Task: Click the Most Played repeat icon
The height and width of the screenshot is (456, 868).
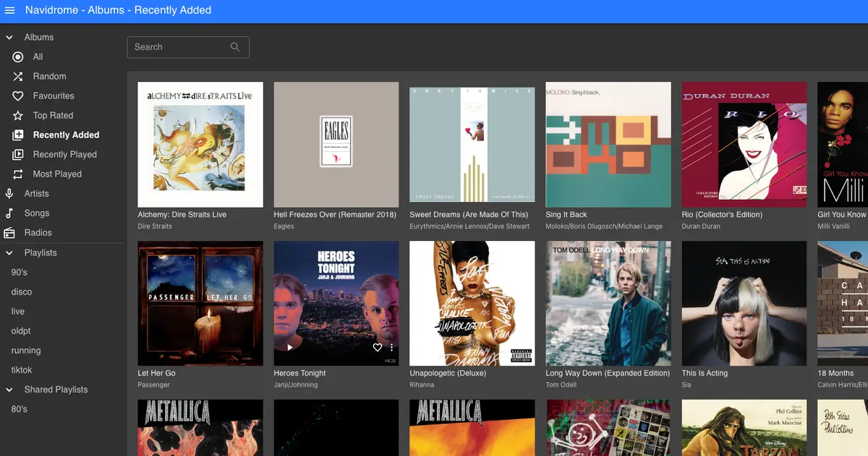Action: (18, 174)
